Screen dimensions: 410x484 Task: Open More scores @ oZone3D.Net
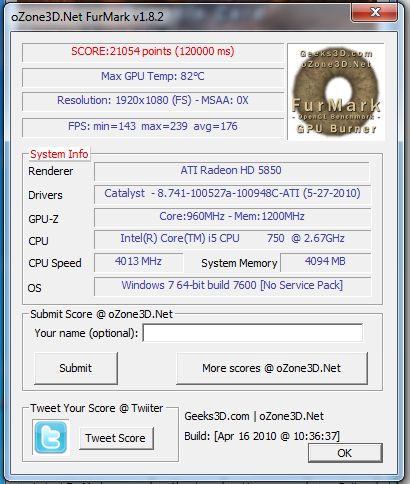(x=272, y=368)
